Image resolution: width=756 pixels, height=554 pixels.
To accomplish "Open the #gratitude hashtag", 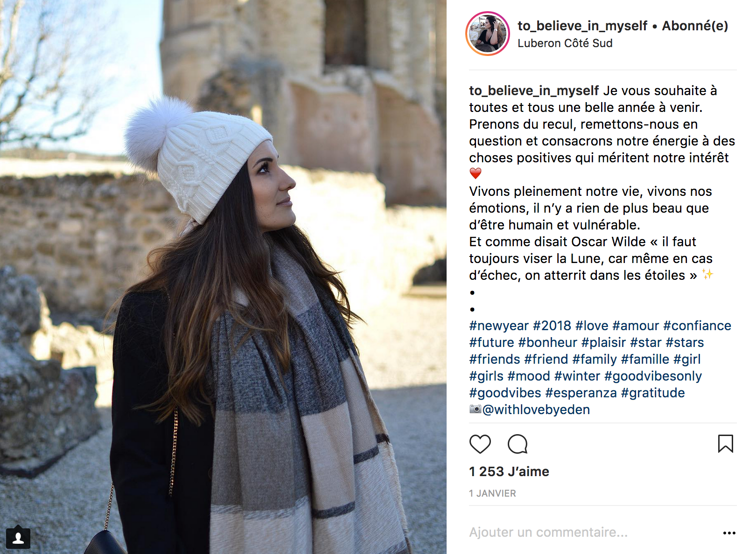I will [x=653, y=393].
